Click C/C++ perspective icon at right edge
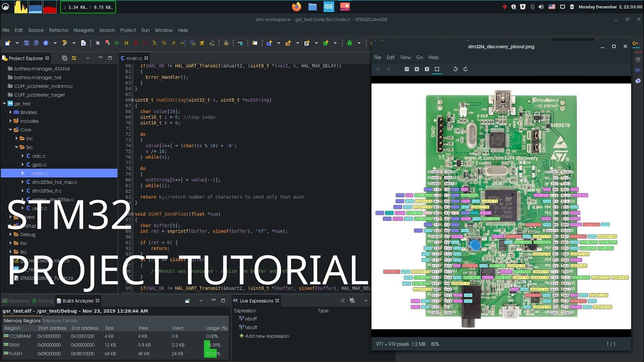The image size is (644, 362). coord(635,44)
